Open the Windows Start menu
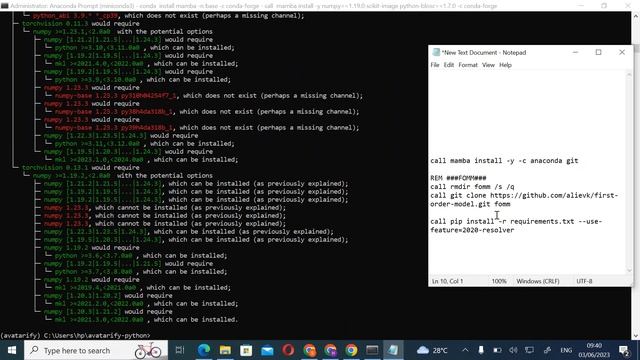 coord(12,350)
